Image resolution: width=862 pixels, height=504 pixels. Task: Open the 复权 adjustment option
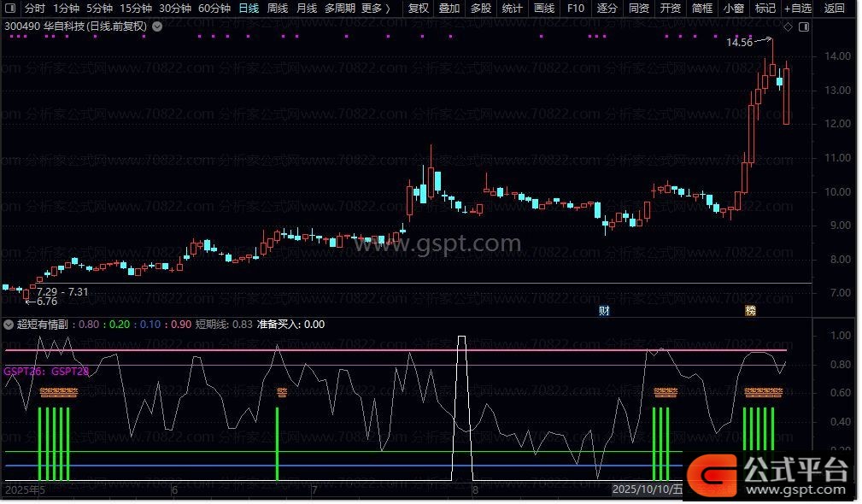tap(419, 9)
